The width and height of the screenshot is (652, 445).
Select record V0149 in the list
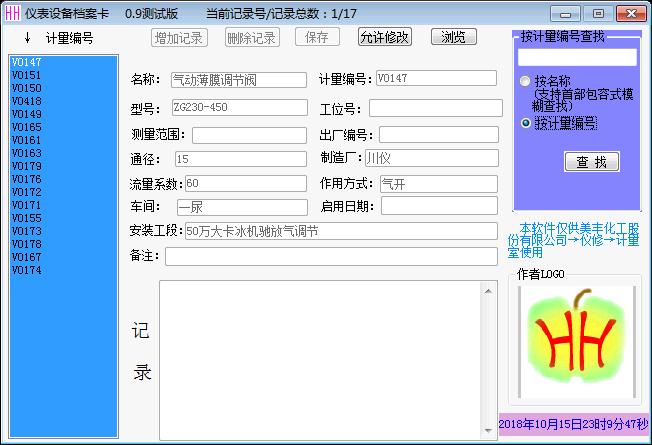[x=63, y=114]
